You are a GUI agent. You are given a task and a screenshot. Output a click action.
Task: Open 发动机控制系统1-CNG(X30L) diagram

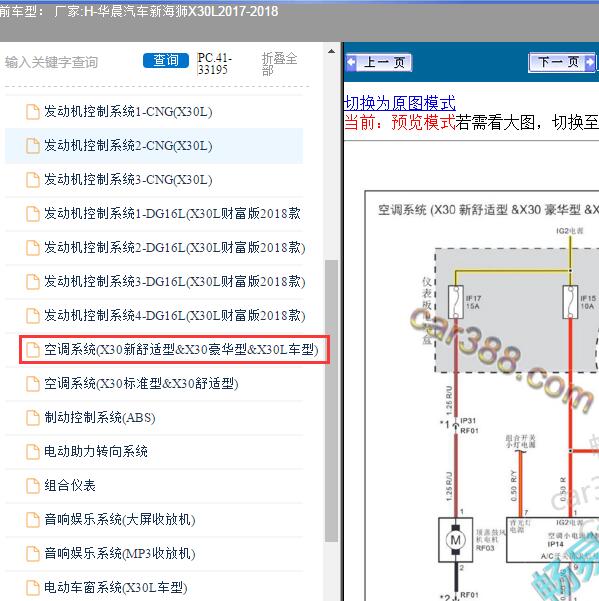point(128,112)
